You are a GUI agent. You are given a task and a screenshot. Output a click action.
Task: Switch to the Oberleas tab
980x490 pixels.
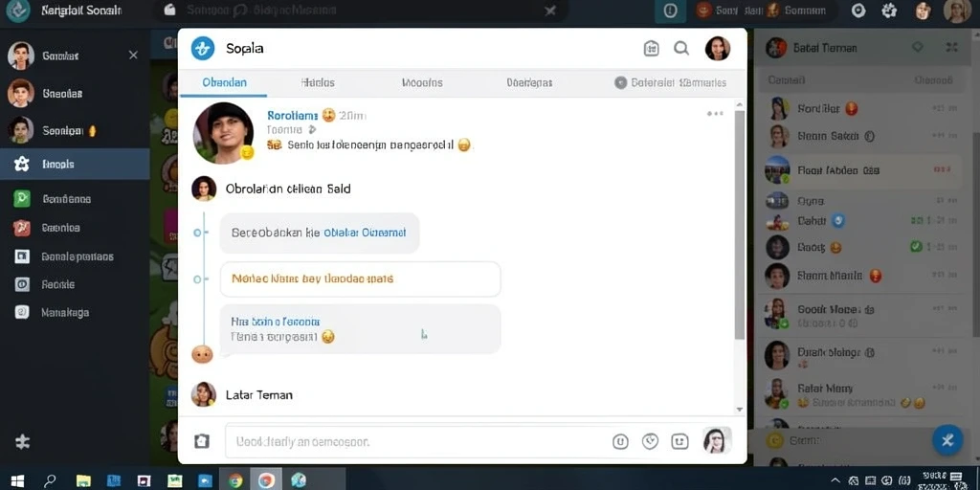click(x=529, y=82)
